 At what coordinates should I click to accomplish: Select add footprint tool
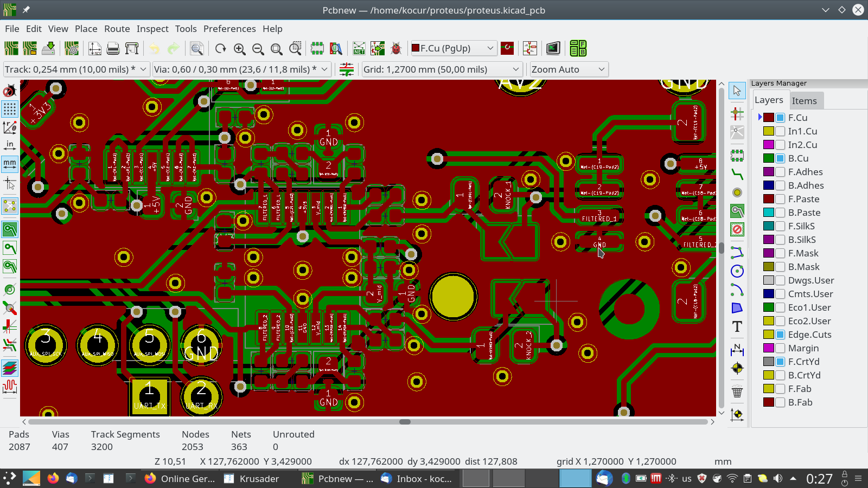point(737,156)
